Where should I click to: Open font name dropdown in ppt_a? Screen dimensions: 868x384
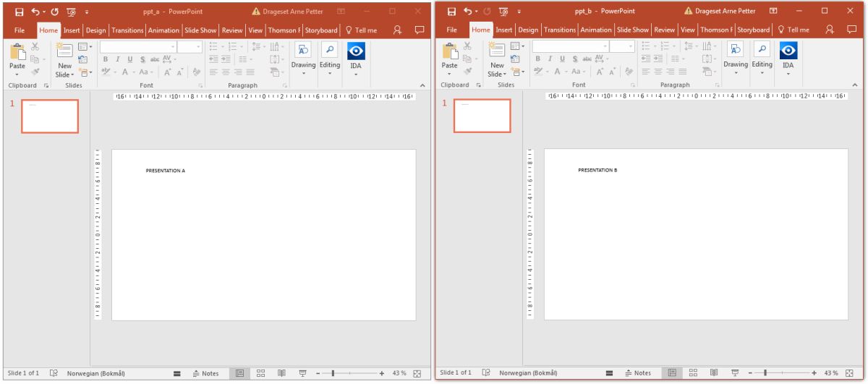point(173,47)
